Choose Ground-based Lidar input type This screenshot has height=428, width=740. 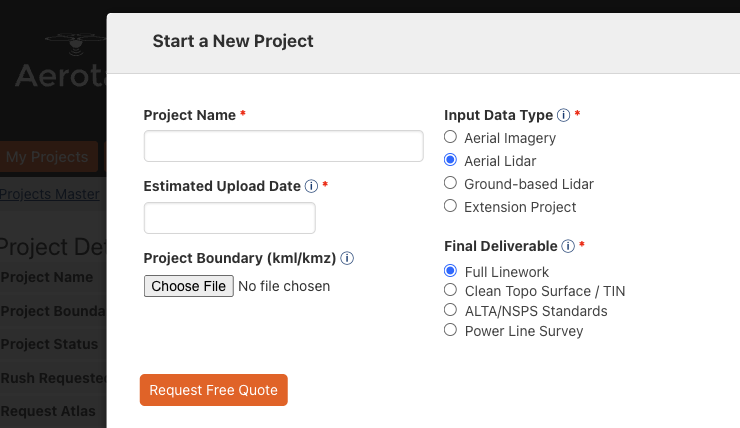tap(450, 183)
